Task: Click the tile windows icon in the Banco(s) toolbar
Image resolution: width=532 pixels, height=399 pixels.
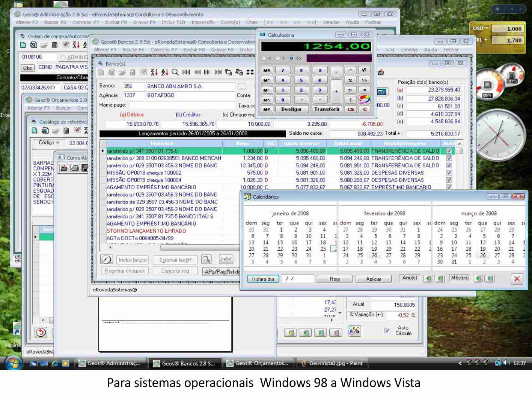Action: tap(250, 72)
